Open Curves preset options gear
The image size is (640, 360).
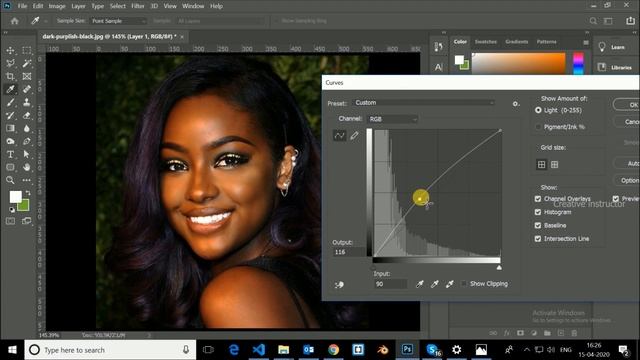coord(516,104)
